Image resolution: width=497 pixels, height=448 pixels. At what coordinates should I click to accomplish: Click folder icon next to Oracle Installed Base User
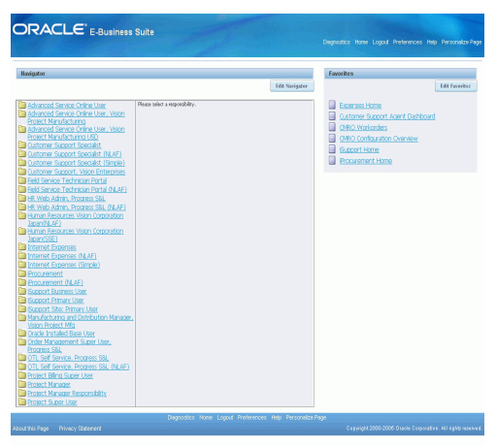[22, 333]
